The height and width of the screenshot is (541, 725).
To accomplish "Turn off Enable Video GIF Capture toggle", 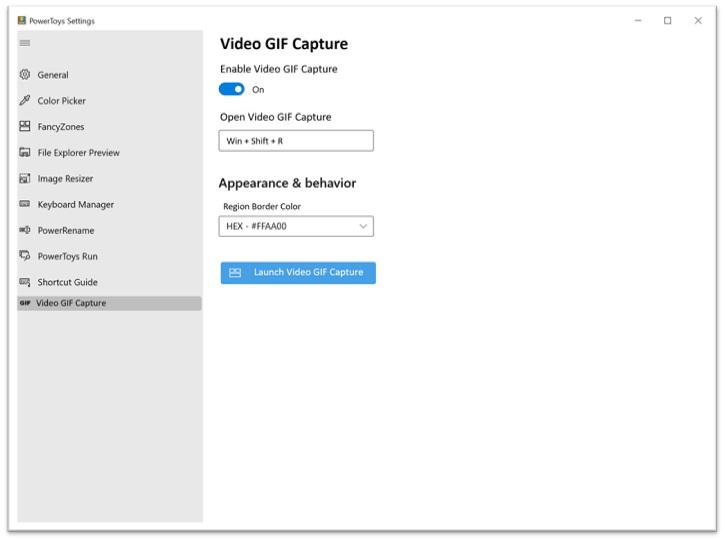I will coord(232,89).
